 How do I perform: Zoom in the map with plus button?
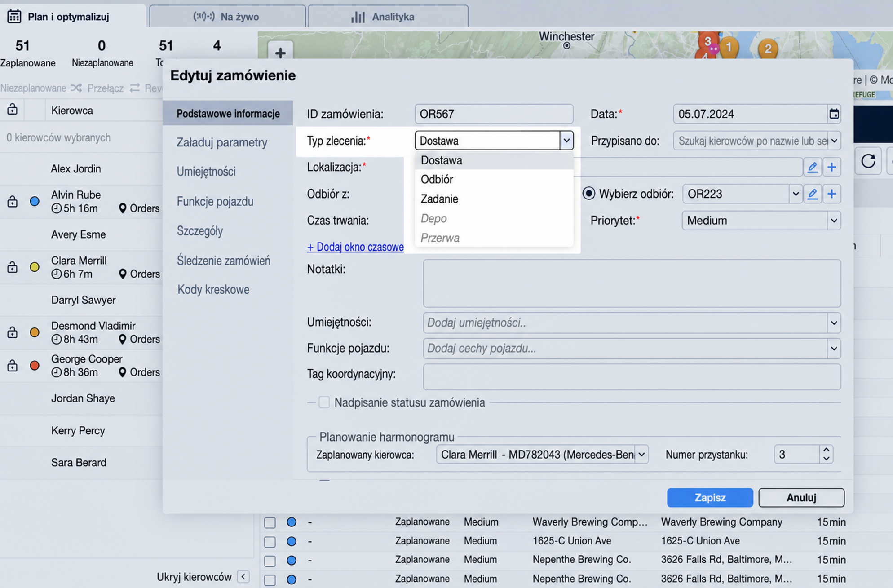click(280, 53)
